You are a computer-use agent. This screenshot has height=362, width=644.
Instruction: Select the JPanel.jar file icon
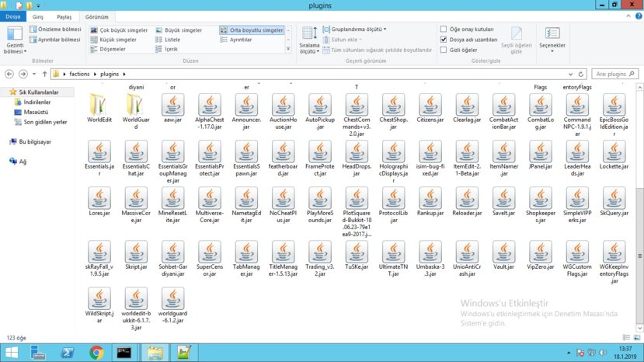click(x=541, y=151)
